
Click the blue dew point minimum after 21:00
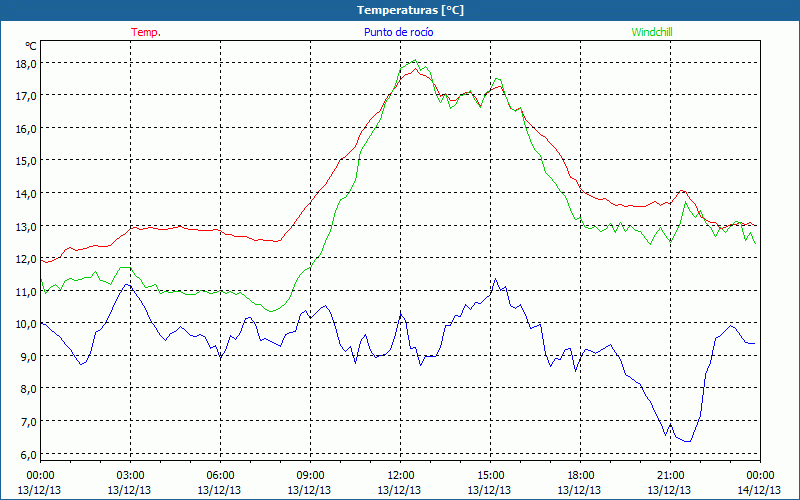[688, 441]
